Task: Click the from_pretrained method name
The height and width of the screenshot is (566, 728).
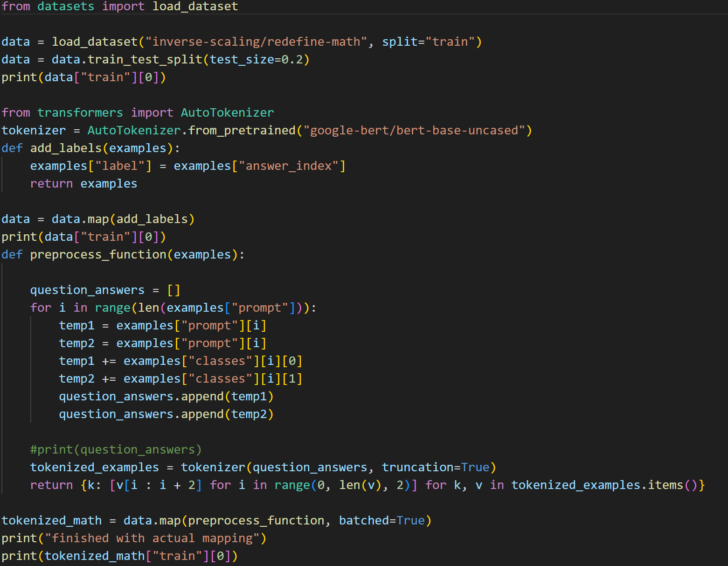Action: tap(242, 131)
